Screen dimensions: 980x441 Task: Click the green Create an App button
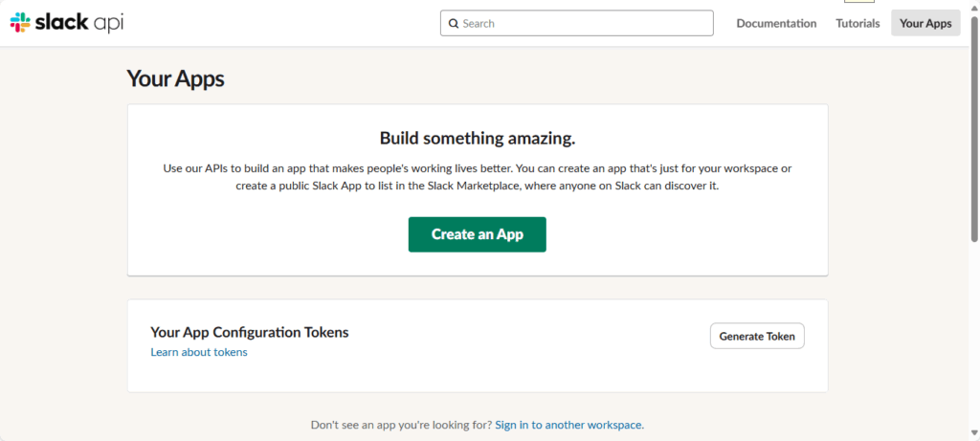click(x=478, y=234)
